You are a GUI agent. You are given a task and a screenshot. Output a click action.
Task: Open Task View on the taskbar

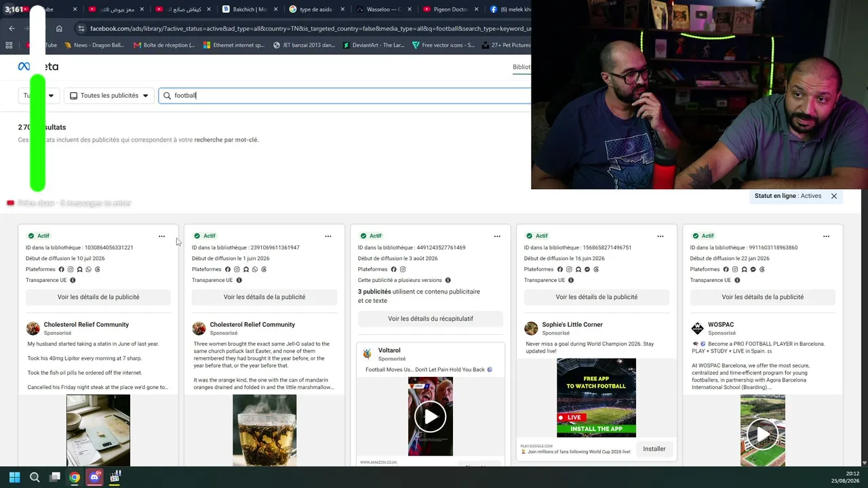pyautogui.click(x=55, y=477)
